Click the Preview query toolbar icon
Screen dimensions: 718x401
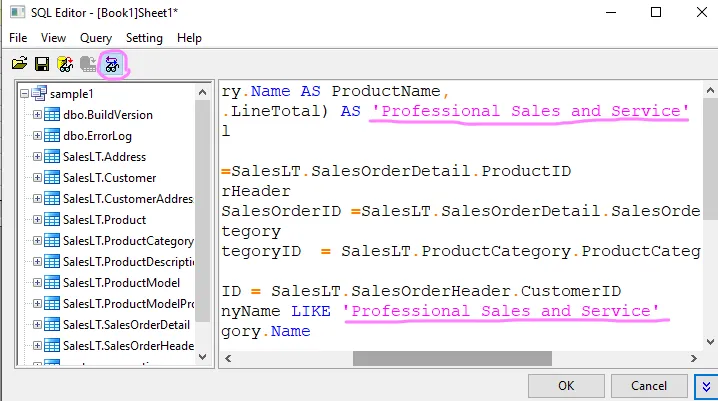click(112, 65)
